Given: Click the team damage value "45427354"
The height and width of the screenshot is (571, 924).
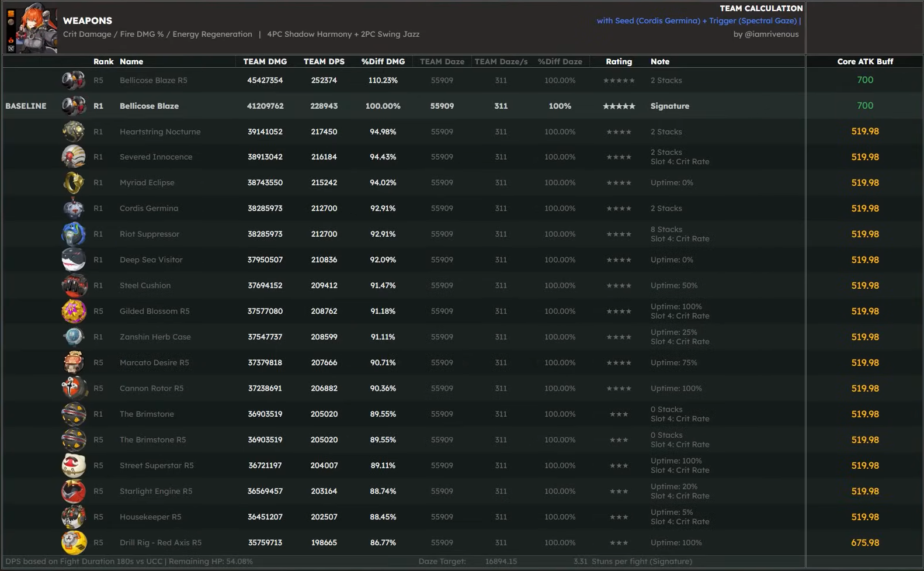Looking at the screenshot, I should (265, 80).
